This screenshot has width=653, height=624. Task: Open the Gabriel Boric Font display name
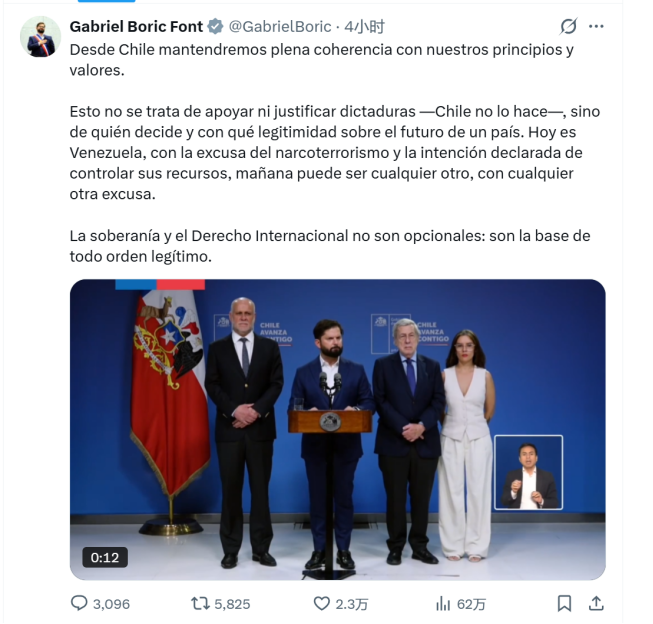pos(136,27)
